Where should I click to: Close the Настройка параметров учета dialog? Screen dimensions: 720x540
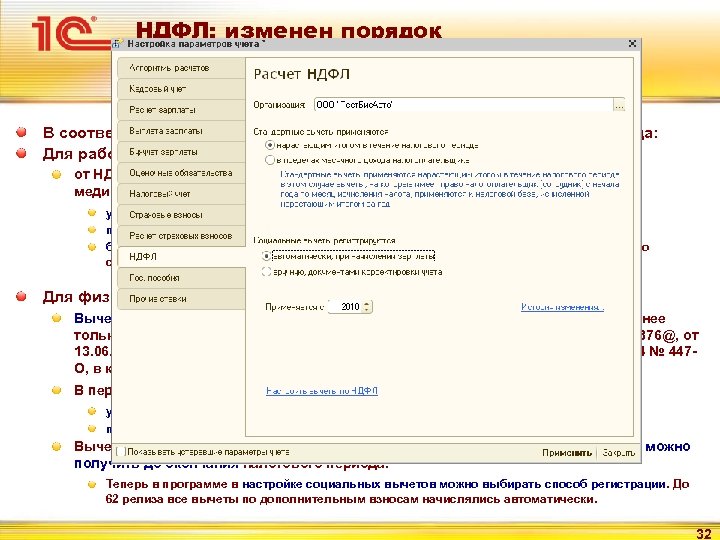click(632, 44)
